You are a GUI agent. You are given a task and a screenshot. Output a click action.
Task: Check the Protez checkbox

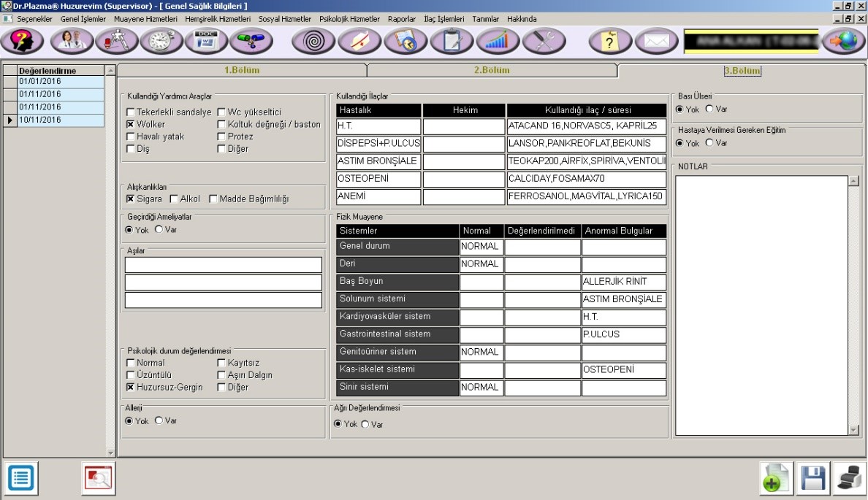[221, 136]
